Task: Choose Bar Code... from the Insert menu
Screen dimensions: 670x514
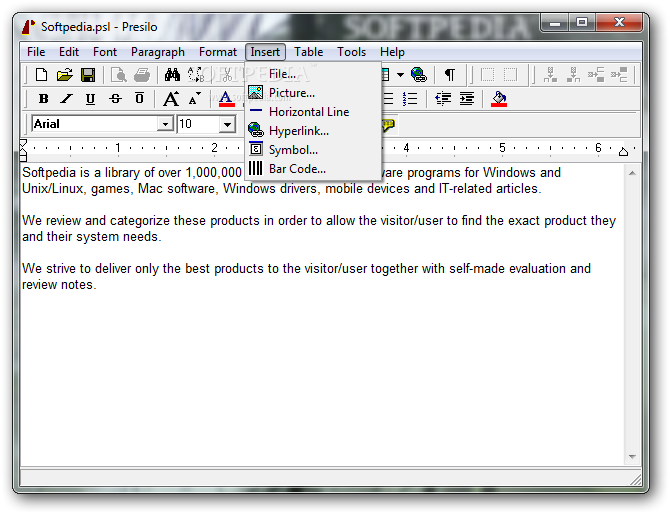Action: coord(313,169)
